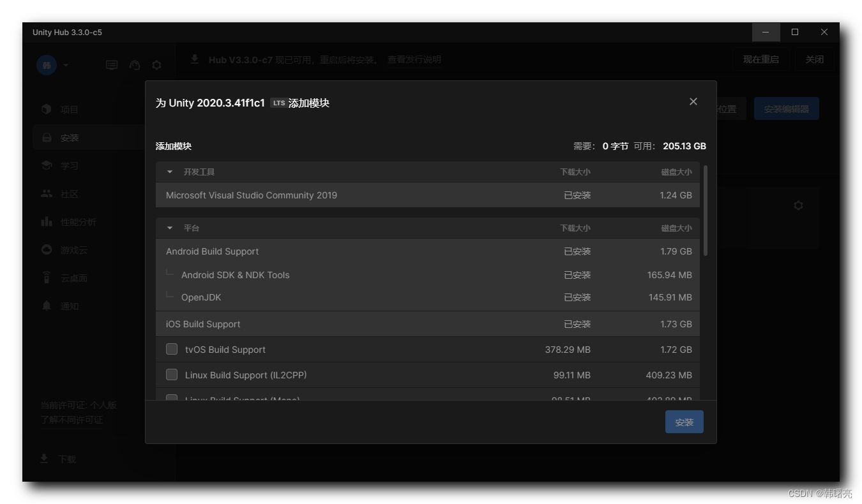
Task: Click the 205.13 GB available value
Action: click(684, 146)
